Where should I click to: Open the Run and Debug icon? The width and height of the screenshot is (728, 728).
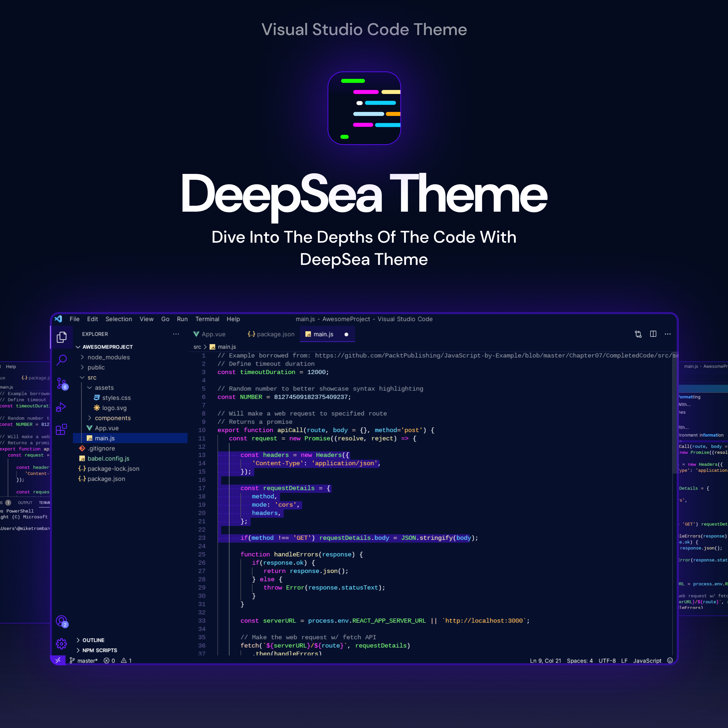pyautogui.click(x=61, y=407)
